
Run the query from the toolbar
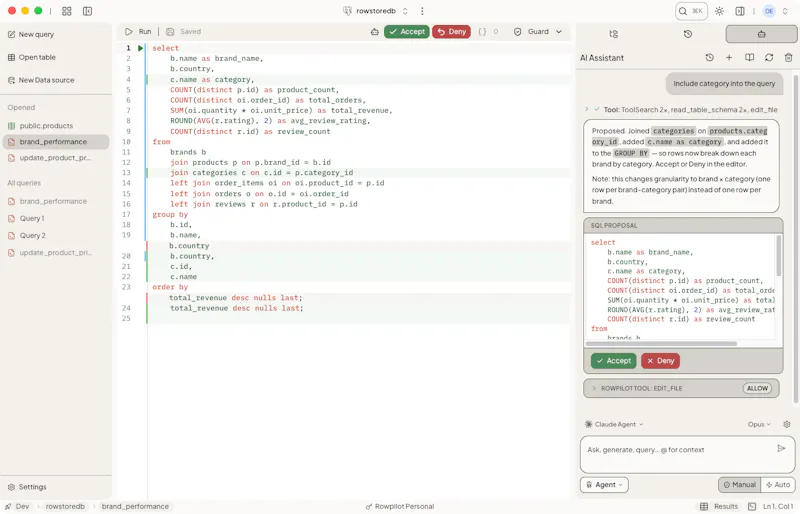138,32
